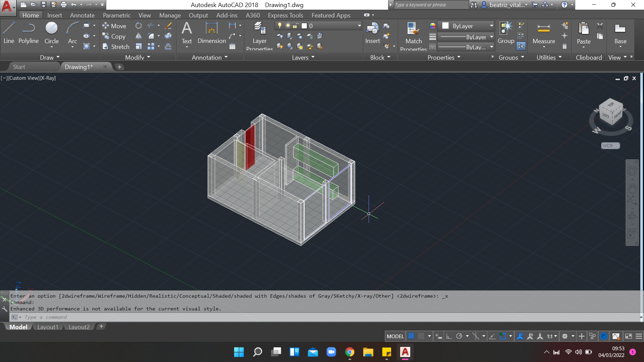Click the Cut scissors icon

coord(600,25)
